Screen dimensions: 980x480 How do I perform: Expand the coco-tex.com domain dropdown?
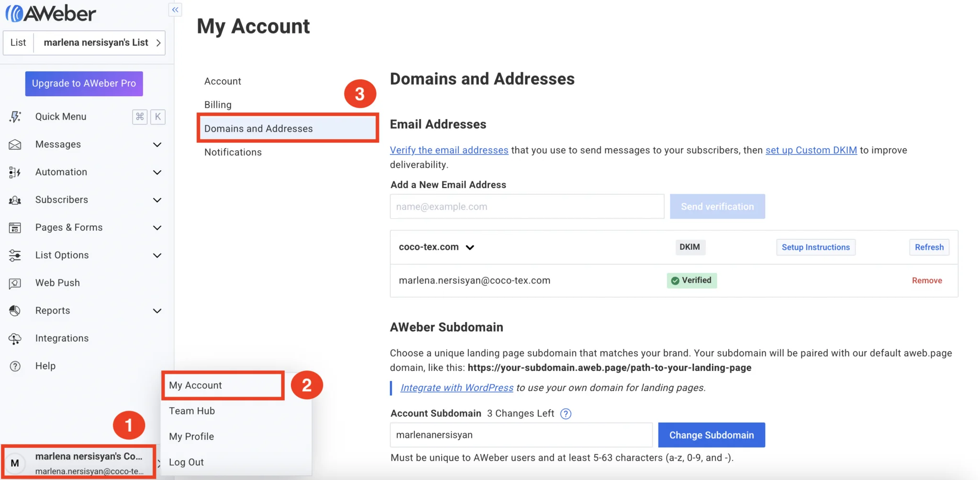pyautogui.click(x=470, y=247)
